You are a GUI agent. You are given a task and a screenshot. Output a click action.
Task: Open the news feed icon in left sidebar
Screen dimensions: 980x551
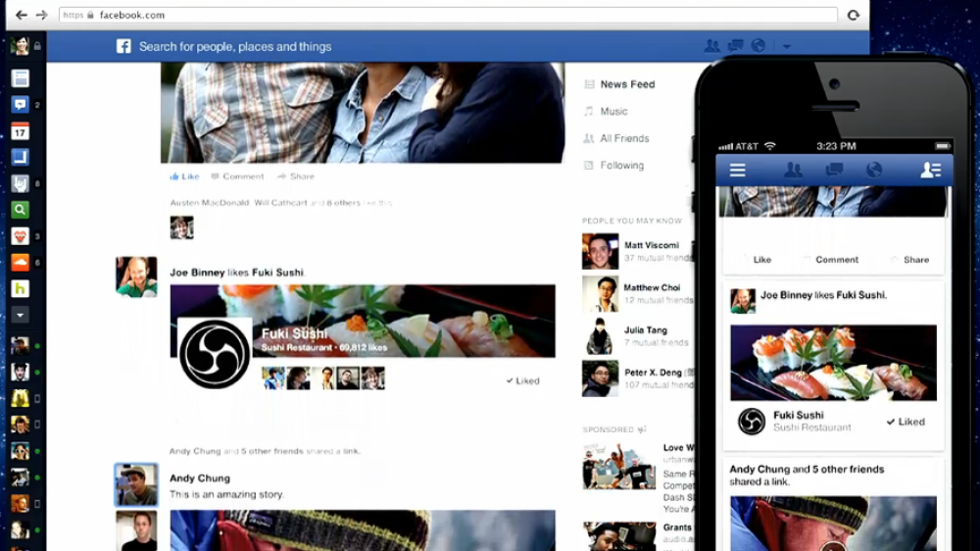[20, 78]
